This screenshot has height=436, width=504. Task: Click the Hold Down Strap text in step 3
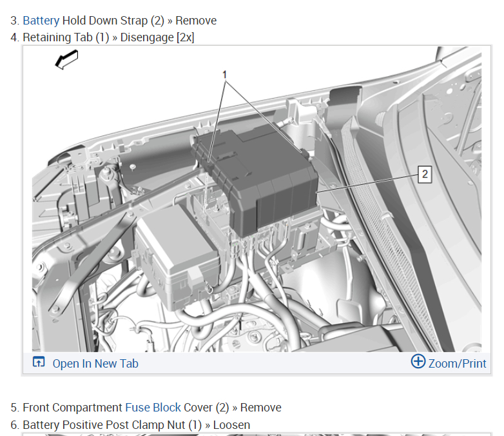tap(105, 21)
